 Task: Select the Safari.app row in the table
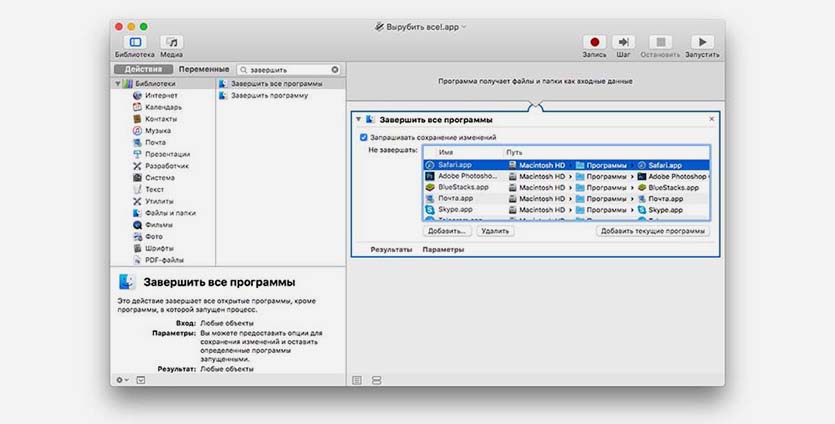tap(567, 165)
